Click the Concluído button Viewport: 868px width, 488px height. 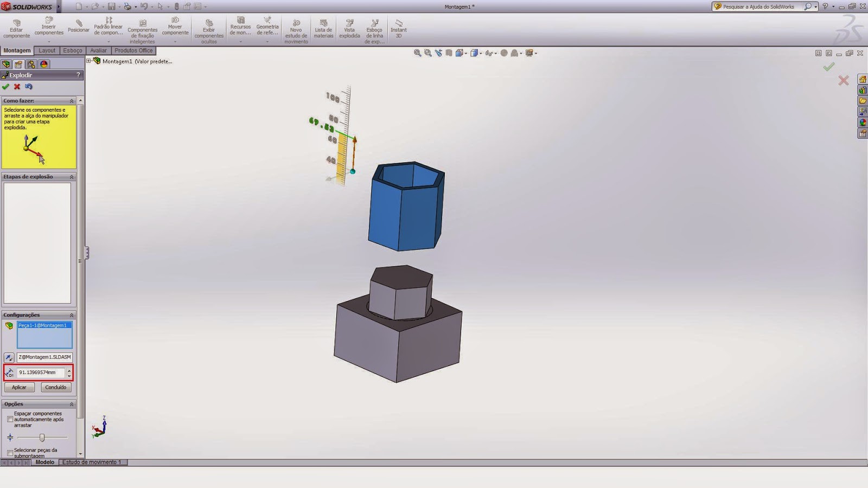pos(56,387)
